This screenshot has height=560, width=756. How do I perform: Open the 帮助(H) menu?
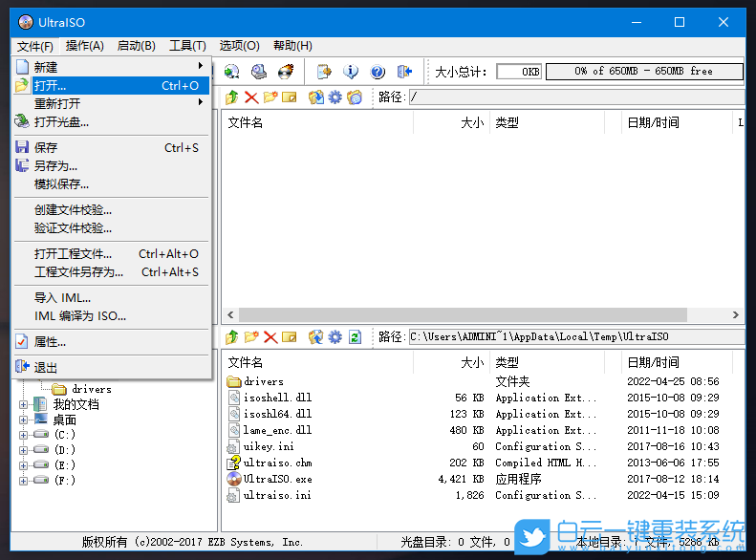click(x=292, y=46)
